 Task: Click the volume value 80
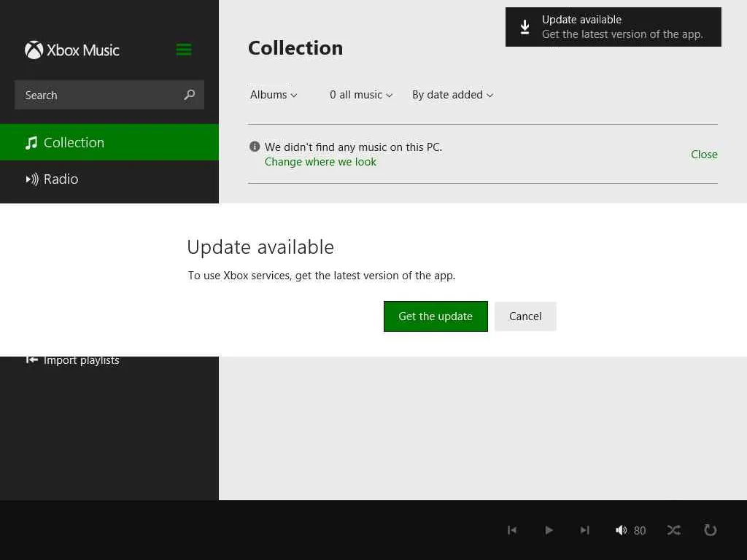click(640, 531)
